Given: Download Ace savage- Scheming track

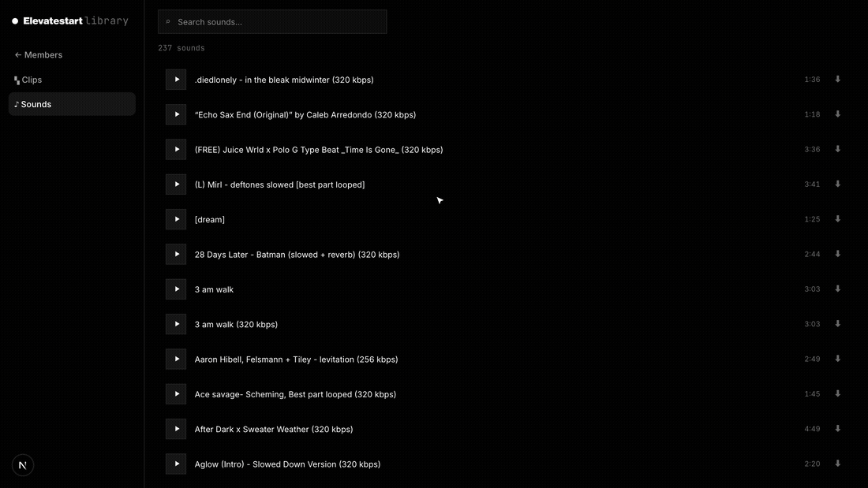Looking at the screenshot, I should click(x=837, y=393).
